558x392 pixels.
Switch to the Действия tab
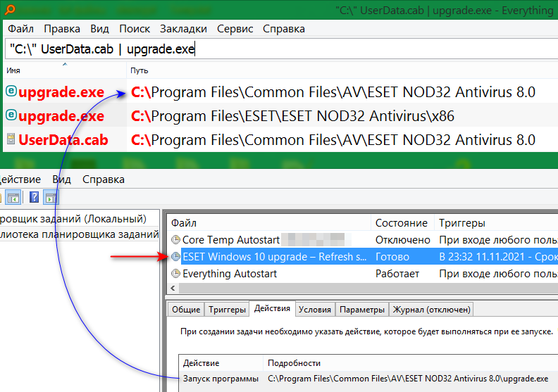click(272, 308)
